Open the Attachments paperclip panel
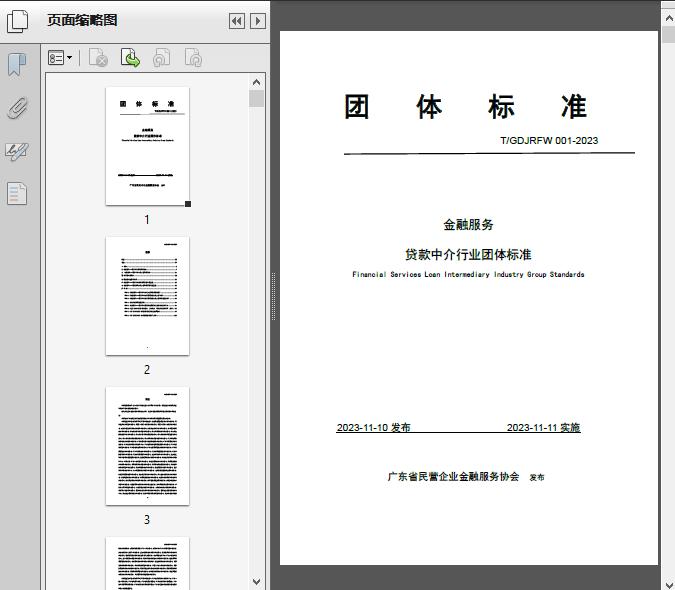 coord(18,108)
